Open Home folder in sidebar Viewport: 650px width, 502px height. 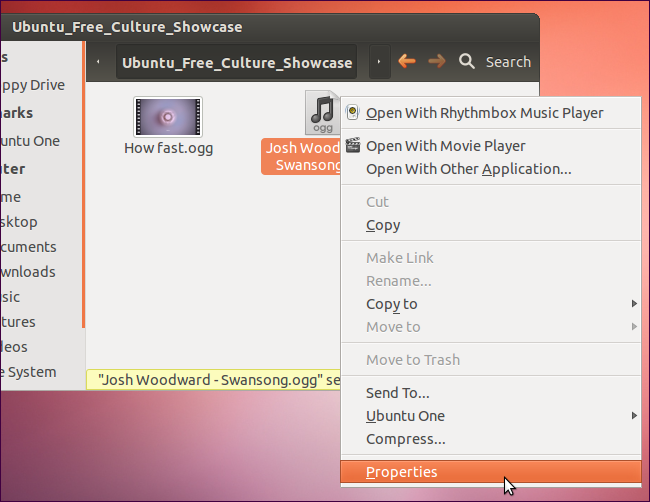point(11,197)
